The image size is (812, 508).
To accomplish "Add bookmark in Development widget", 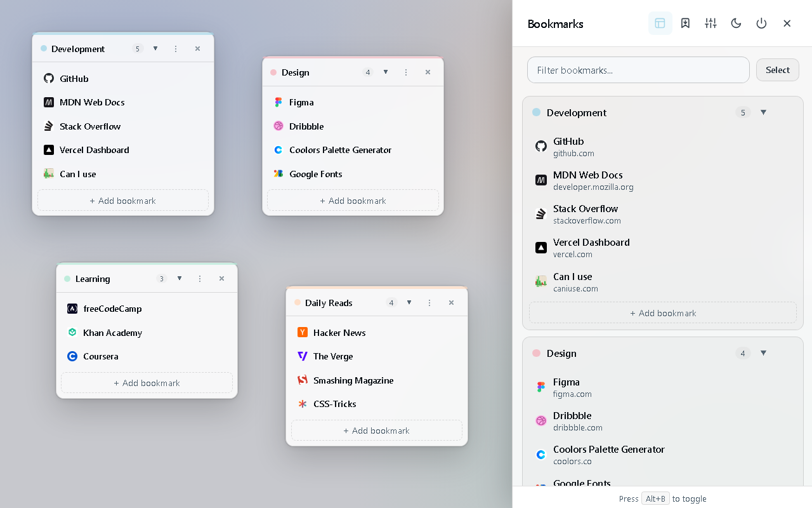I will 123,201.
